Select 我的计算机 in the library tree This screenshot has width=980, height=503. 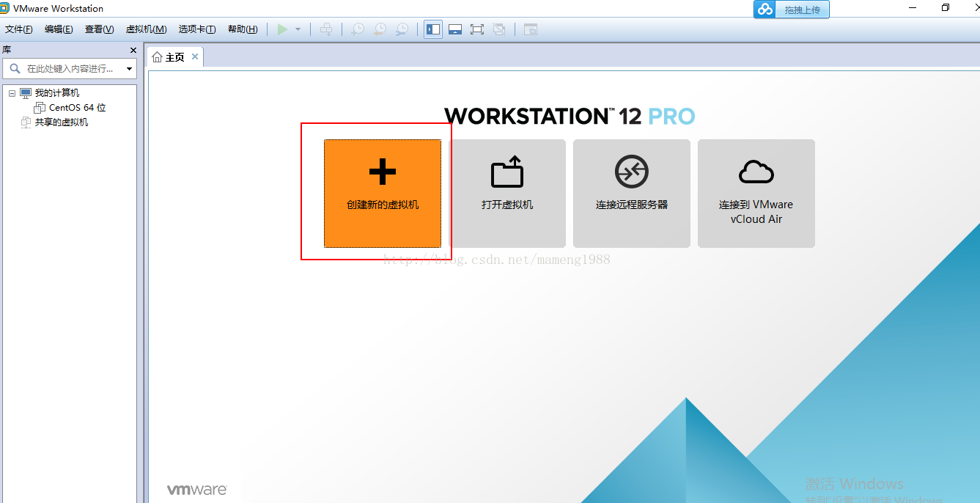(x=57, y=93)
